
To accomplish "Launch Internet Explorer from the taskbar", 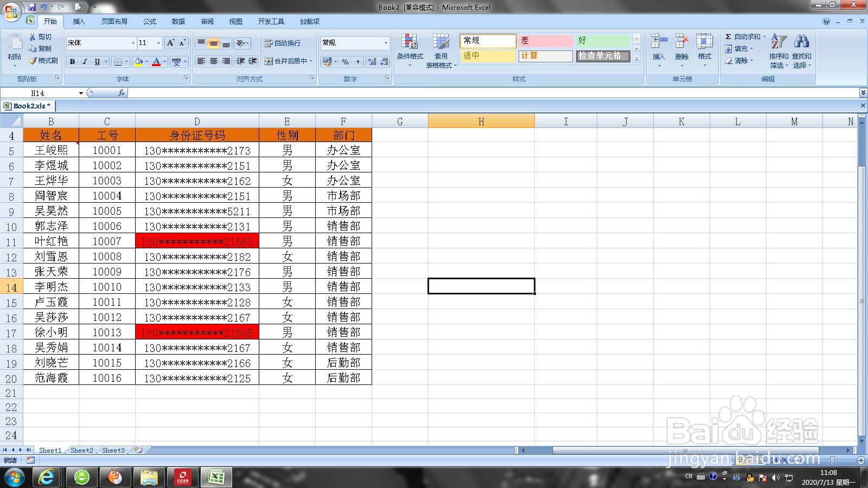I will (47, 477).
